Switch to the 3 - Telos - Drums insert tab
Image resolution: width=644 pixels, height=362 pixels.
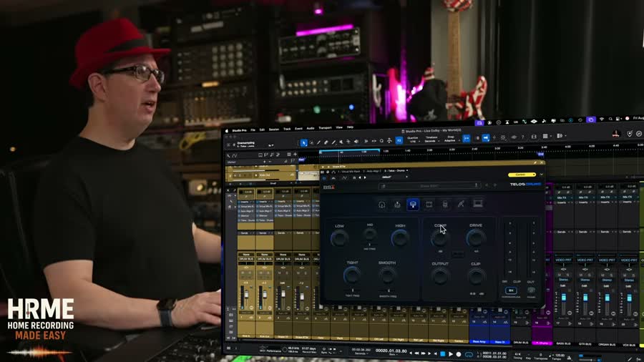396,170
